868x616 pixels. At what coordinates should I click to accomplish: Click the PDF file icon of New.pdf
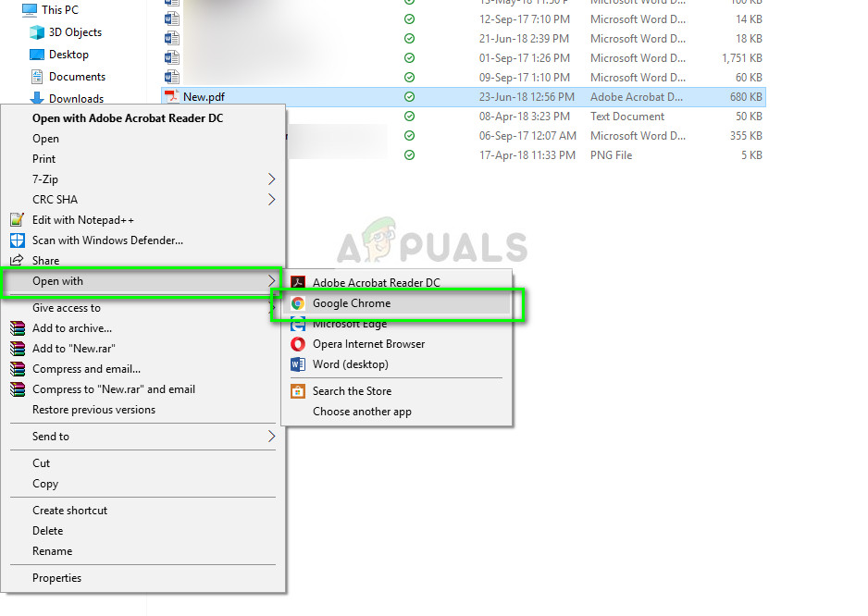(171, 96)
